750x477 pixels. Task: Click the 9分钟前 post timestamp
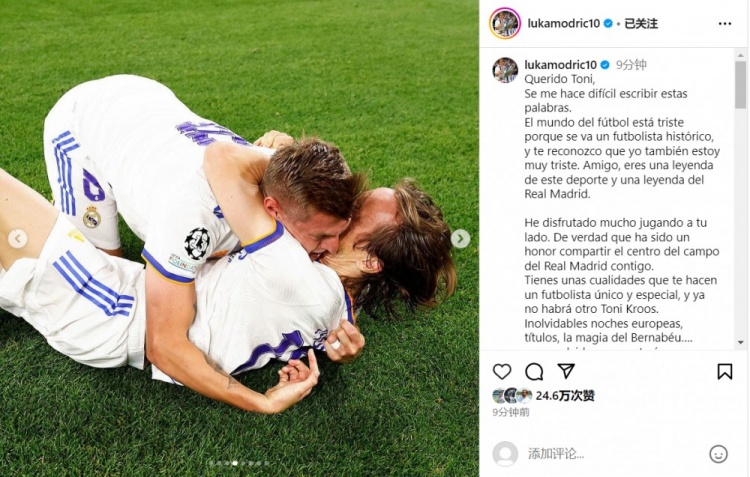(x=511, y=412)
